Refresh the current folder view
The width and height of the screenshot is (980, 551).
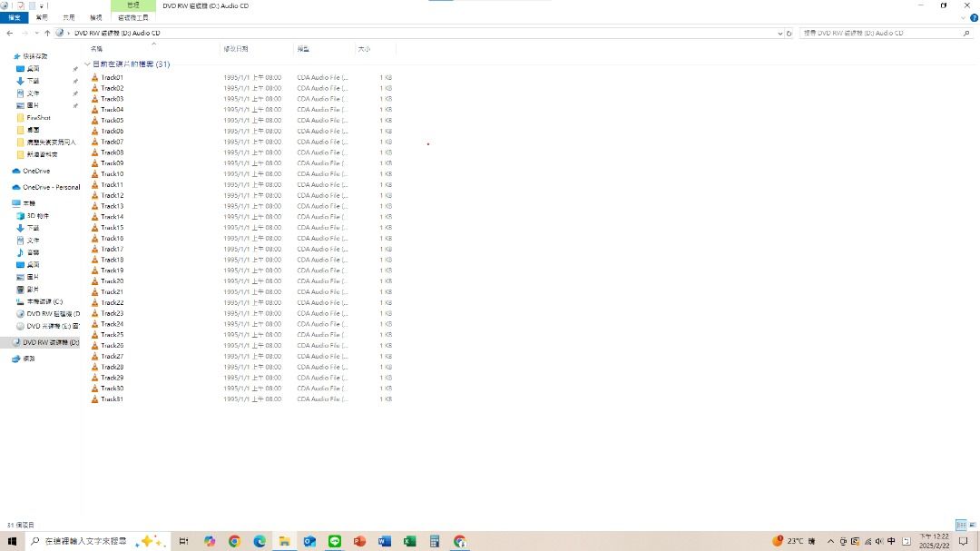789,33
